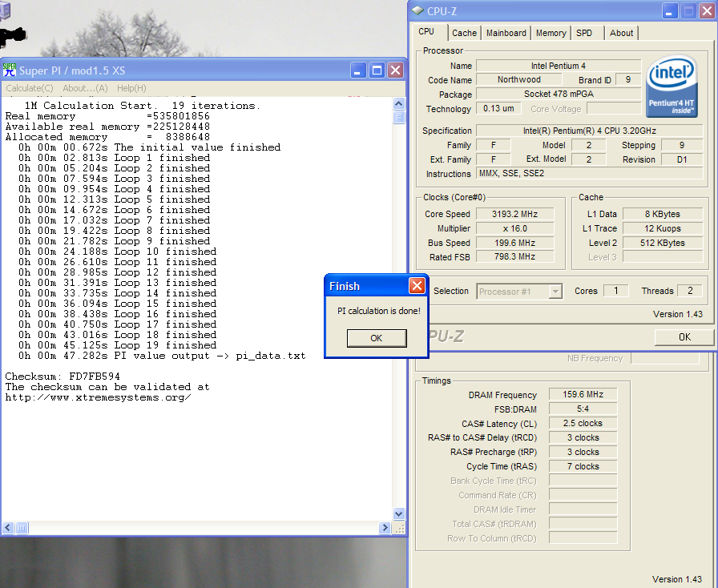Select the CPU tab in CPU-Z
The image size is (718, 588).
pos(426,31)
